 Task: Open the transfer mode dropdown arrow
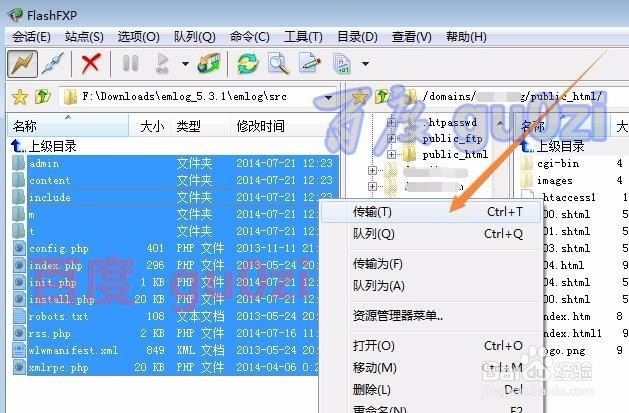click(365, 63)
